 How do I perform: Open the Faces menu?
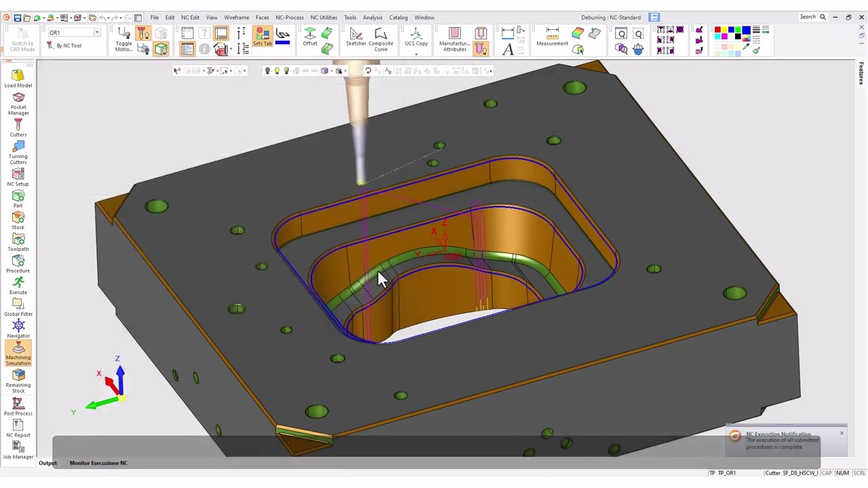coord(262,18)
